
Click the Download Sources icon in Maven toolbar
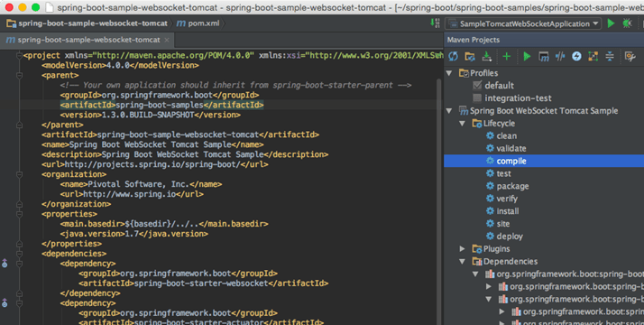pyautogui.click(x=487, y=56)
